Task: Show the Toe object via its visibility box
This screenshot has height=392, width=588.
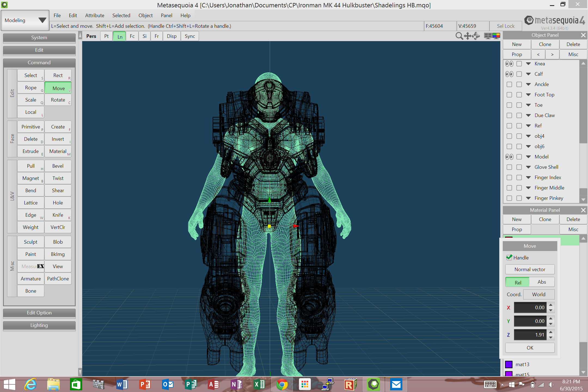Action: tap(509, 105)
